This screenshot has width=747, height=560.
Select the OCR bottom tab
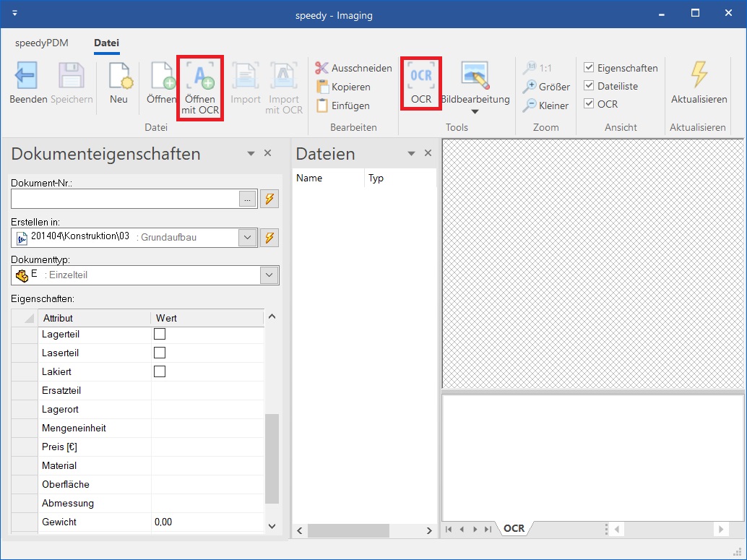514,528
